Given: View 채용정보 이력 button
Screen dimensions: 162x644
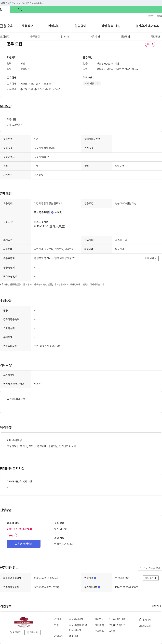Looking at the screenshot, I should click(145, 626).
